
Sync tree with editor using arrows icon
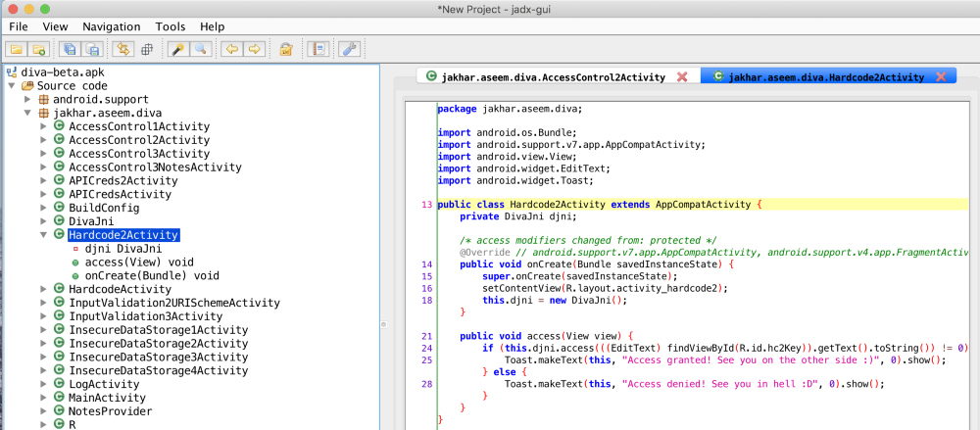pyautogui.click(x=123, y=49)
